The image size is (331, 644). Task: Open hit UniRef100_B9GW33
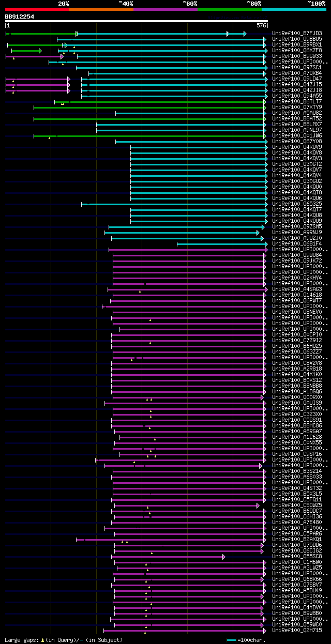[297, 56]
